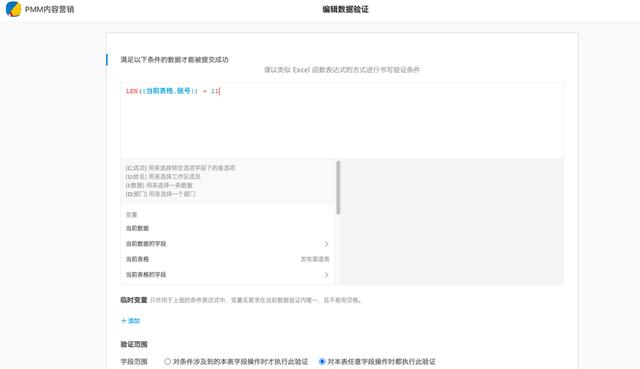Click the variable list scrollbar
The image size is (640, 369).
[338, 187]
